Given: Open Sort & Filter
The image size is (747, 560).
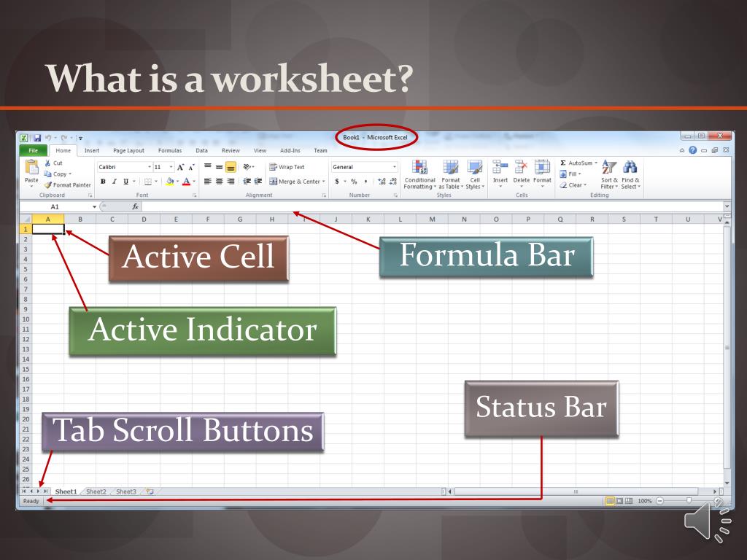Looking at the screenshot, I should pyautogui.click(x=609, y=174).
